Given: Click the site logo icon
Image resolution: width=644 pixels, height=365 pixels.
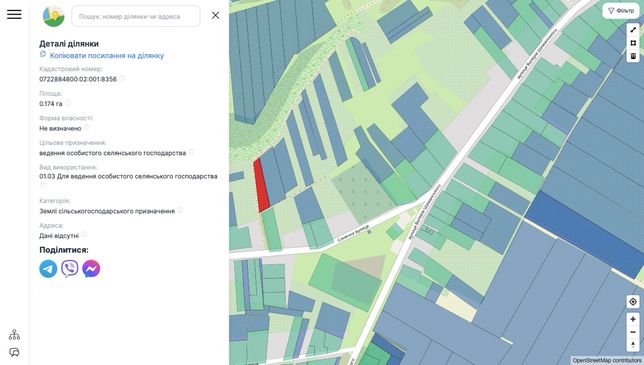Looking at the screenshot, I should tap(54, 16).
